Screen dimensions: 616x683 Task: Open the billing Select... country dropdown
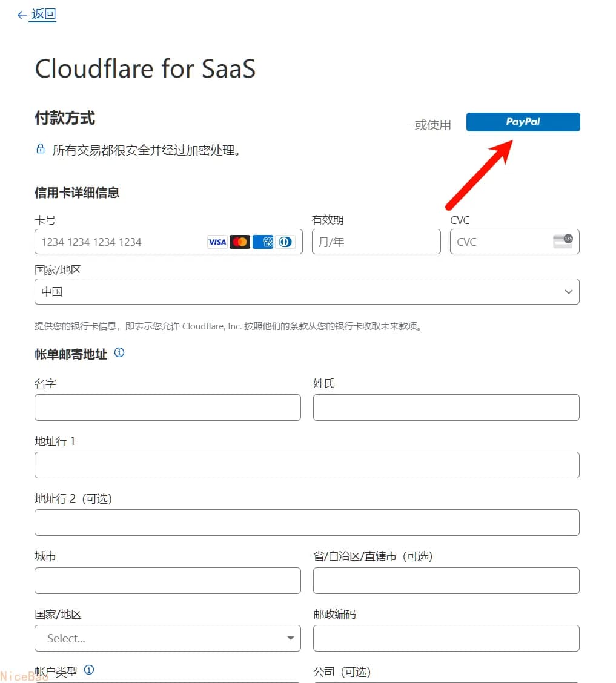click(168, 638)
